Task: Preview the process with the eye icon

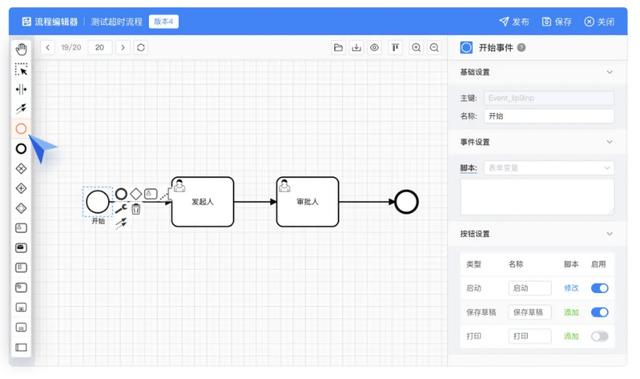Action: [374, 48]
